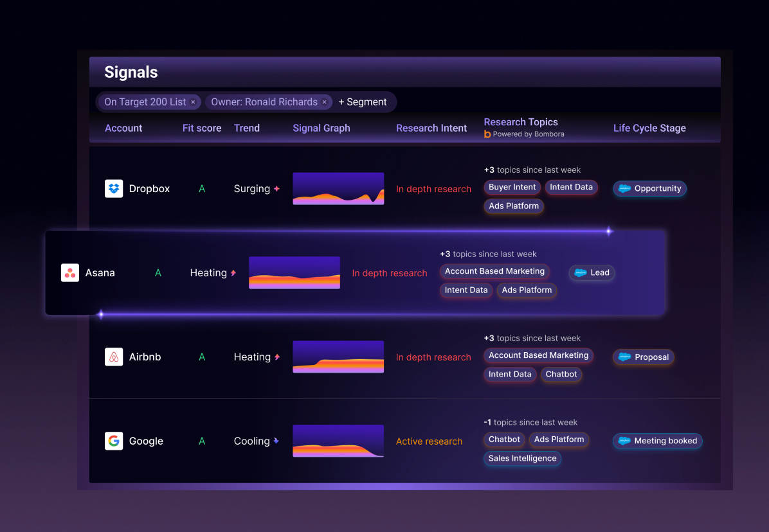This screenshot has width=769, height=532.
Task: Open the Airbnb account name
Action: (x=145, y=357)
